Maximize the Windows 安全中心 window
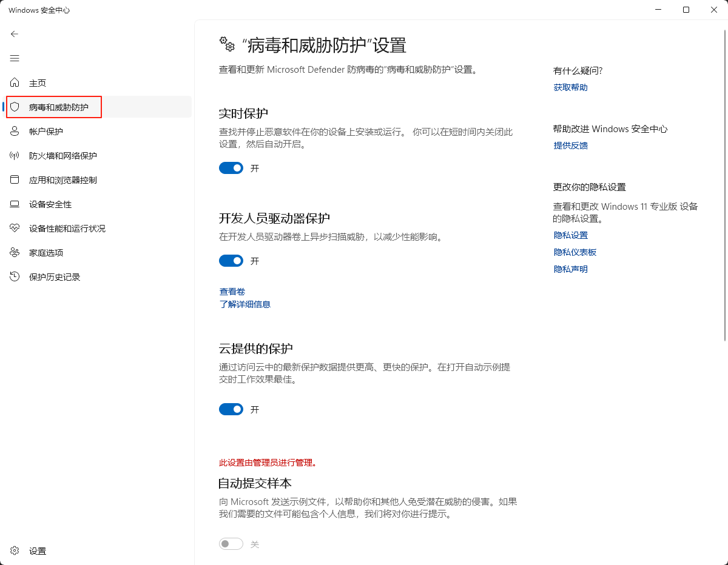This screenshot has height=565, width=728. tap(686, 10)
